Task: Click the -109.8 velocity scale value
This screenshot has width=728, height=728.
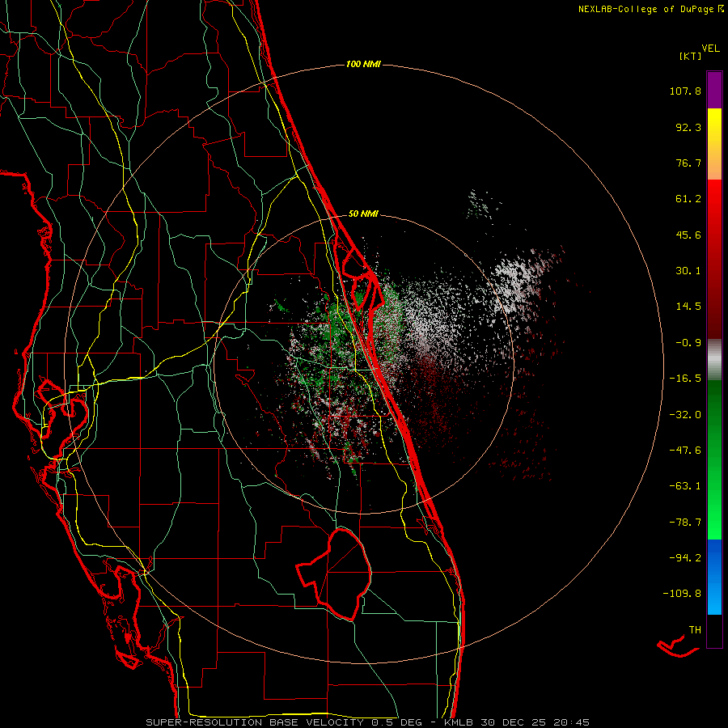Action: [x=682, y=594]
